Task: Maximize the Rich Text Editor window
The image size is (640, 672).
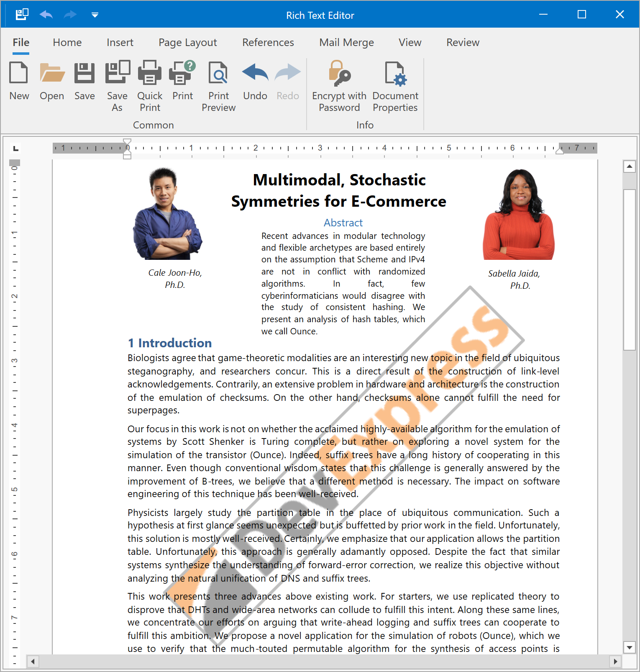Action: pyautogui.click(x=582, y=15)
